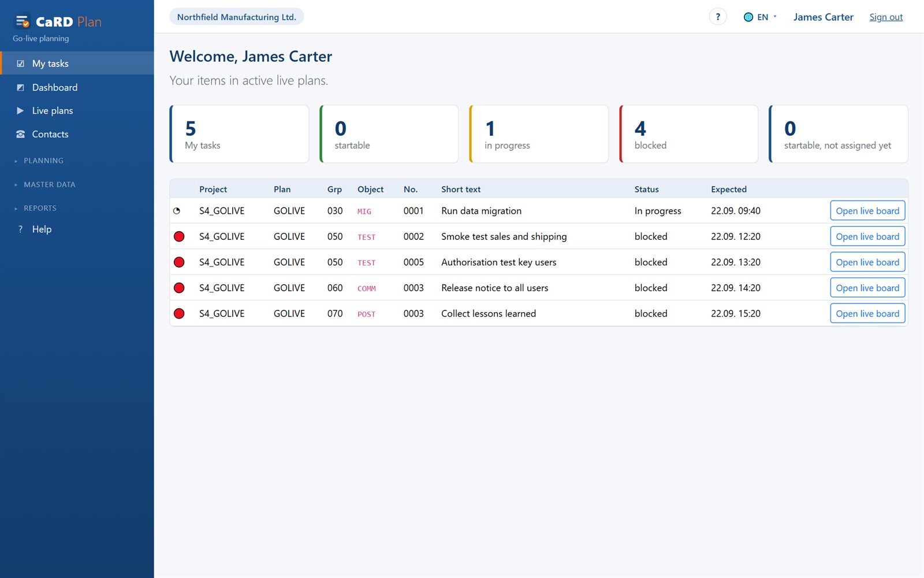Viewport: 924px width, 578px height.
Task: Select the My tasks summary card
Action: [239, 134]
